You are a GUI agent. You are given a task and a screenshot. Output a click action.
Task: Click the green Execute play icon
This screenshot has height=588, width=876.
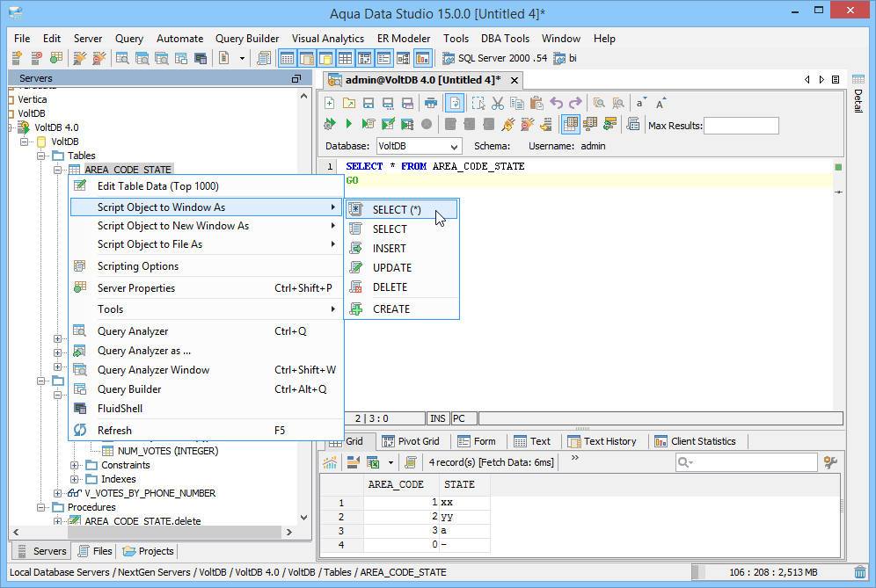pyautogui.click(x=349, y=124)
